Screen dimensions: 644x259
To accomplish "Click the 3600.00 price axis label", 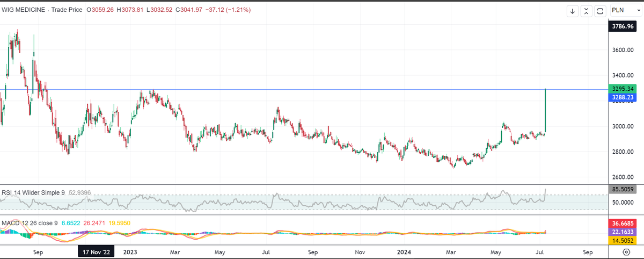I will point(623,50).
